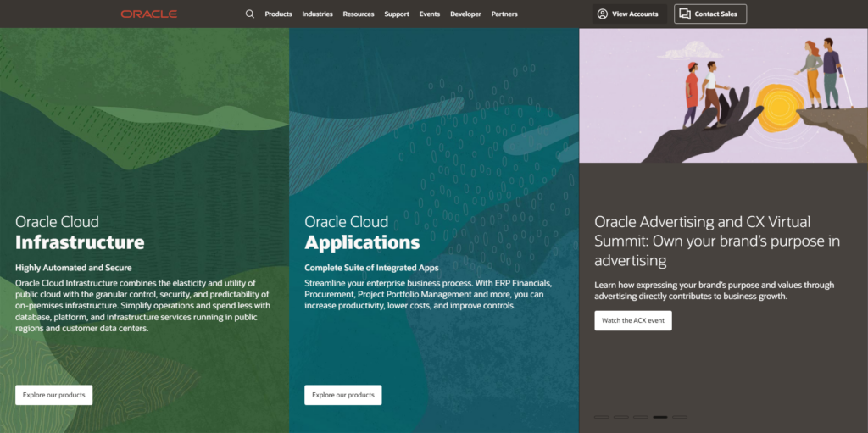Open the Industries menu
Image resolution: width=868 pixels, height=433 pixels.
pos(317,14)
